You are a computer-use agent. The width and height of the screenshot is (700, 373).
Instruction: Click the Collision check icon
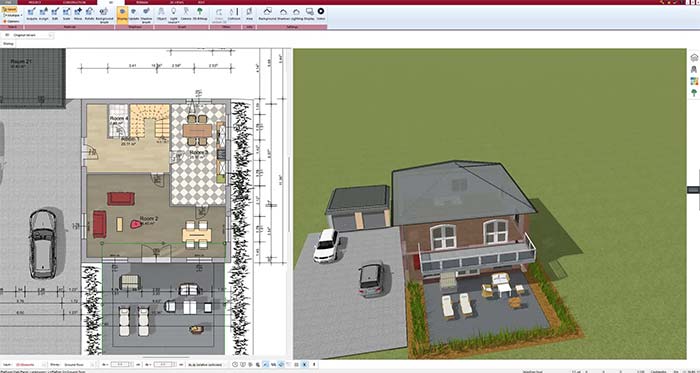pyautogui.click(x=234, y=14)
